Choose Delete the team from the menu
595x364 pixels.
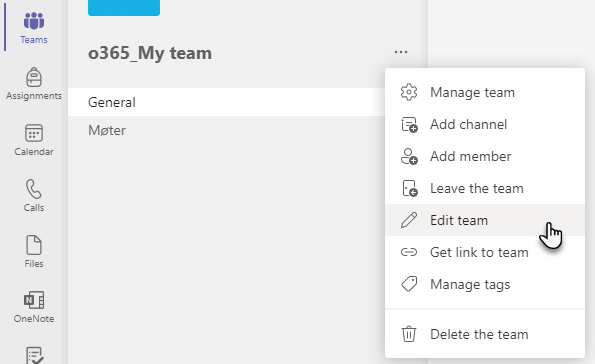485,334
